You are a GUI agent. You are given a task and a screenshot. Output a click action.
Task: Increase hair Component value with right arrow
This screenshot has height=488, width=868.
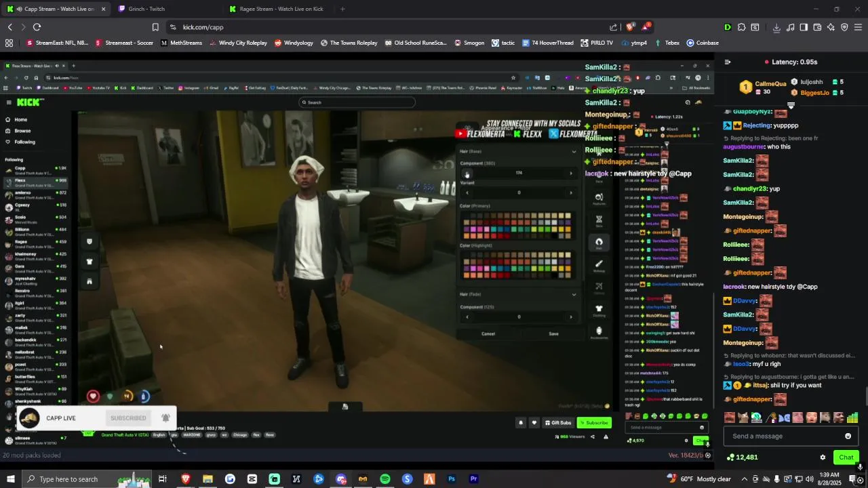point(571,173)
